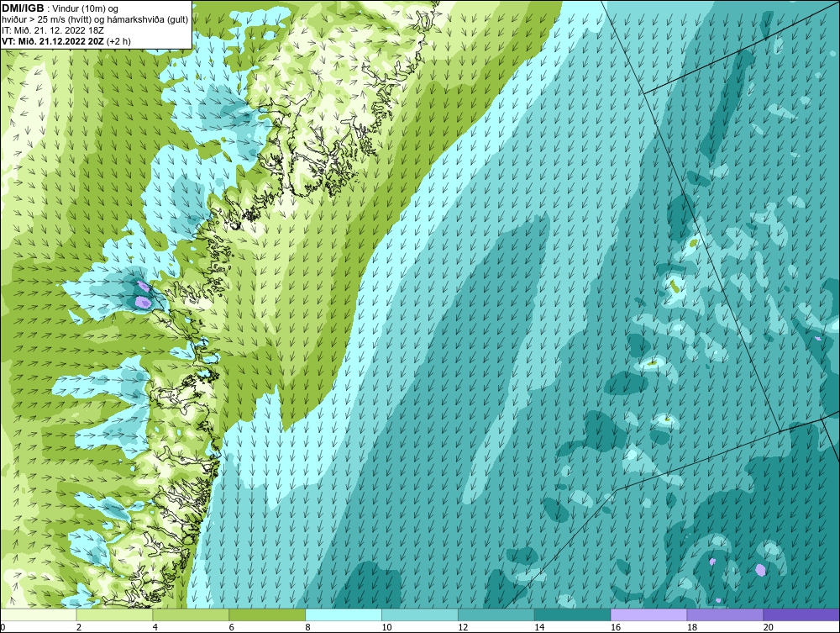
Task: Click the 0–2 m/s legend color swatch
Action: 39,615
